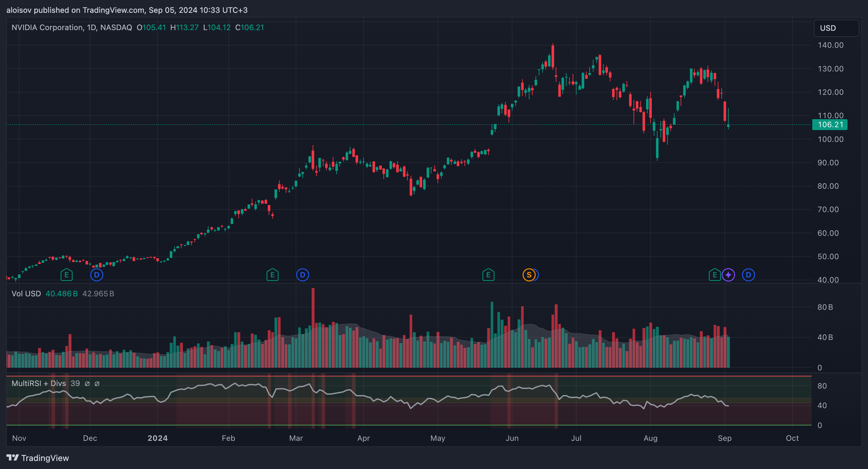Click the Sep label on the time axis
The height and width of the screenshot is (469, 868).
(x=725, y=438)
